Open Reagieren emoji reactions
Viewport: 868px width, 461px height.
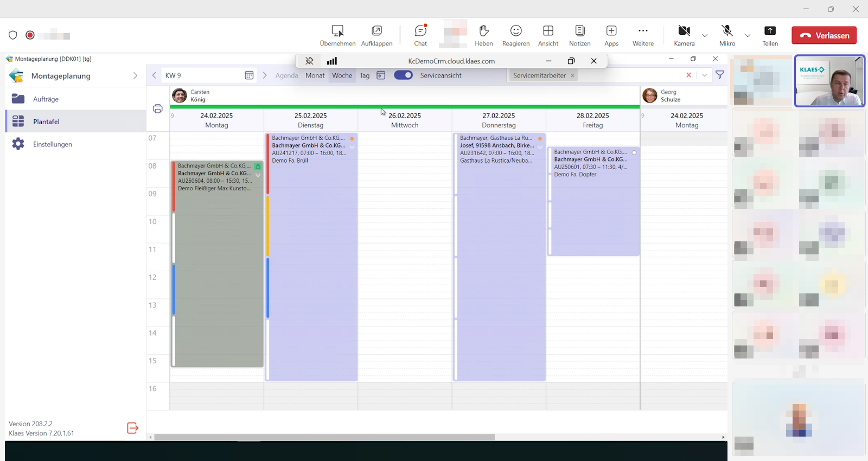click(x=515, y=35)
